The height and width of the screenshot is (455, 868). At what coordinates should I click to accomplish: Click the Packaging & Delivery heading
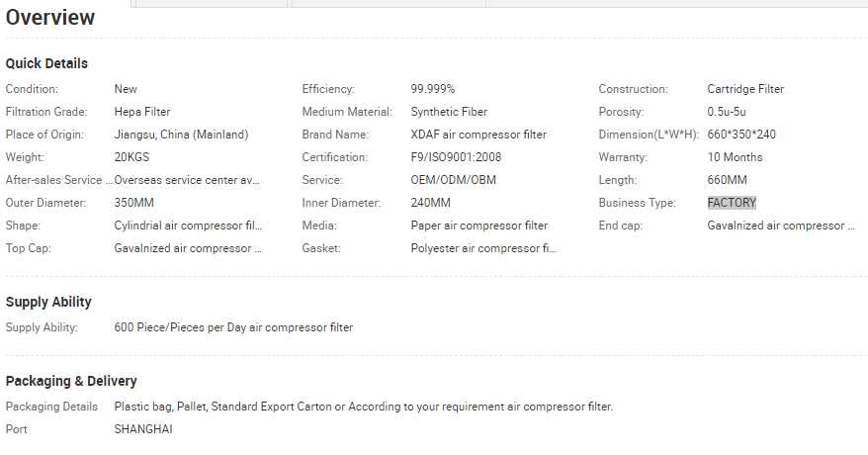(x=71, y=381)
